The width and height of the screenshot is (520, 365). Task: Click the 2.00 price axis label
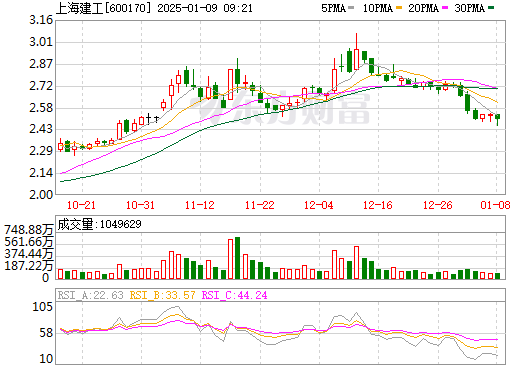tap(41, 195)
